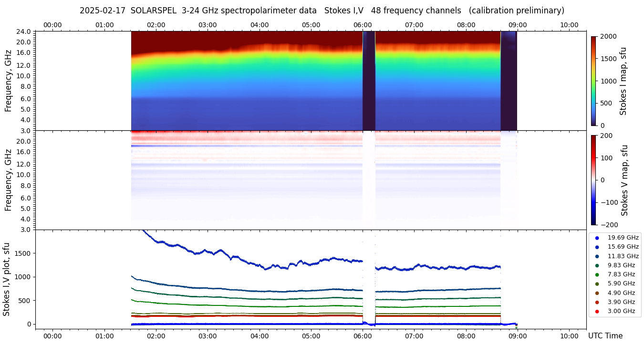Click the 24.0 frequency tick on top panel
The height and width of the screenshot is (346, 644).
click(24, 31)
